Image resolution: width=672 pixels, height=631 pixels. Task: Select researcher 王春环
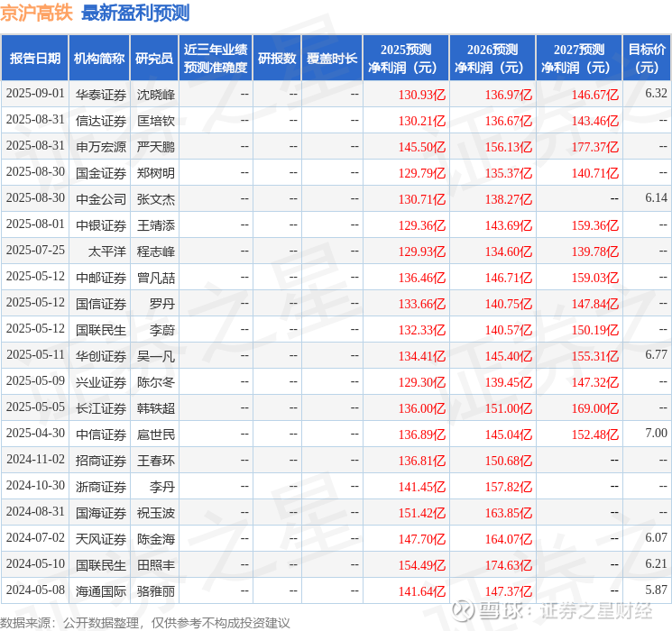(155, 461)
